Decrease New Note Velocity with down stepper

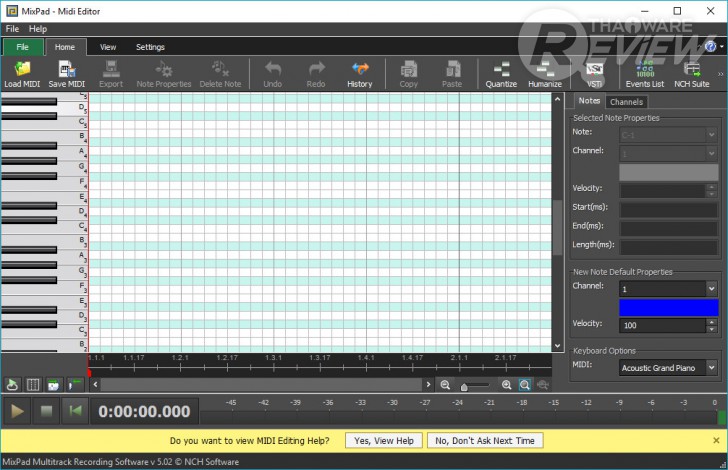point(711,329)
